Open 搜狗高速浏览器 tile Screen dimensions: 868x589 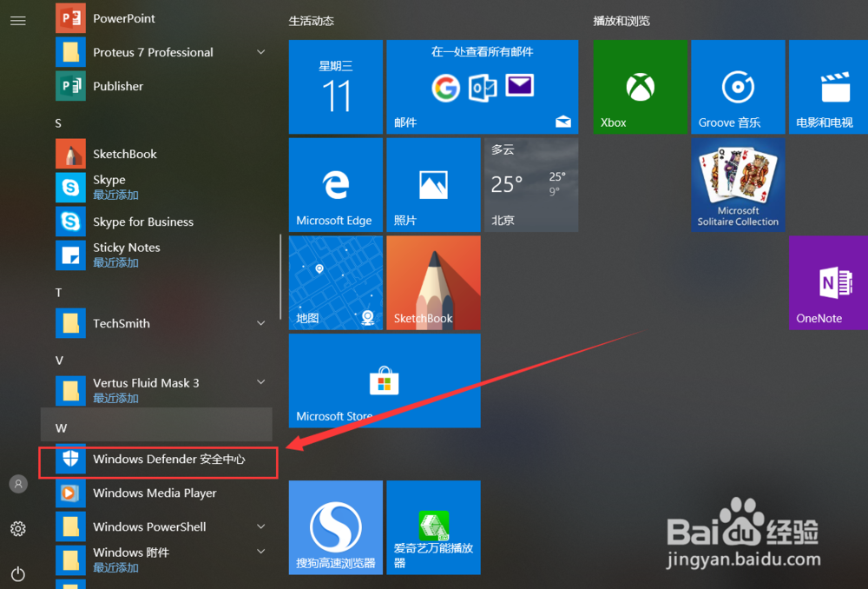(x=335, y=527)
